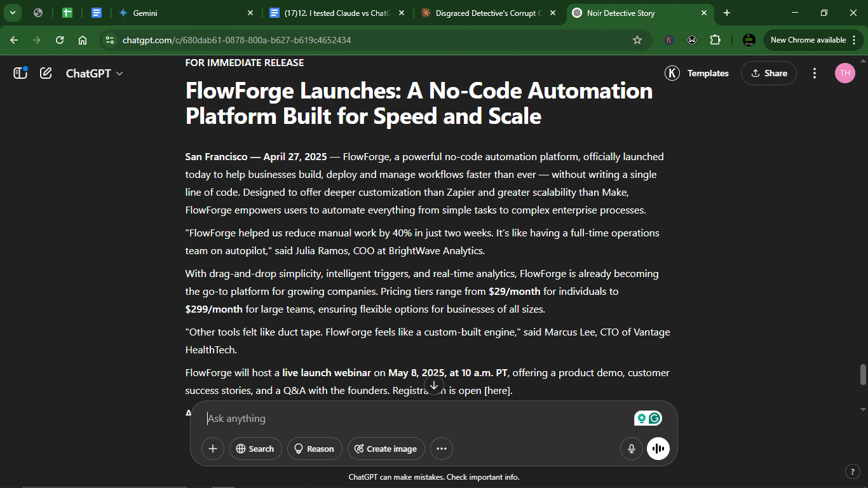Start dictation with microphone icon
Screen dimensions: 868x488
click(x=632, y=449)
